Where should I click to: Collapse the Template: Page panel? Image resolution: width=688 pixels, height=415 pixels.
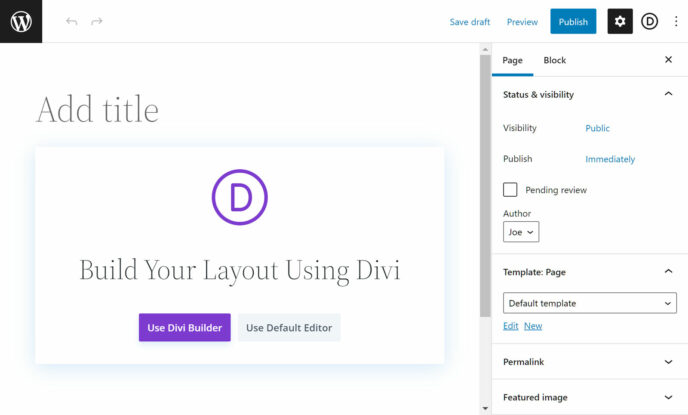[x=668, y=272]
